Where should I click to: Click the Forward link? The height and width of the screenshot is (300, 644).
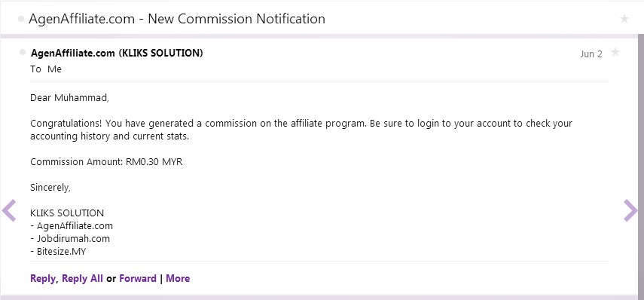138,279
